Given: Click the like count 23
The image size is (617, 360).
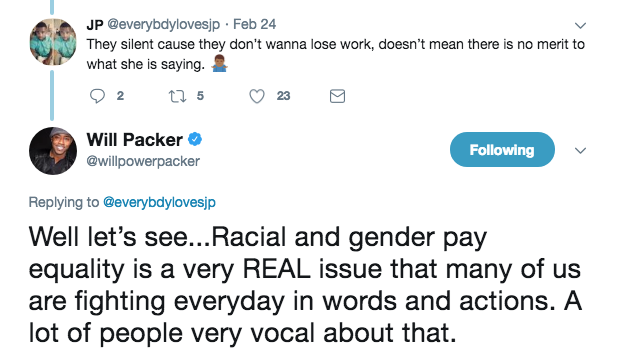Looking at the screenshot, I should coord(283,96).
